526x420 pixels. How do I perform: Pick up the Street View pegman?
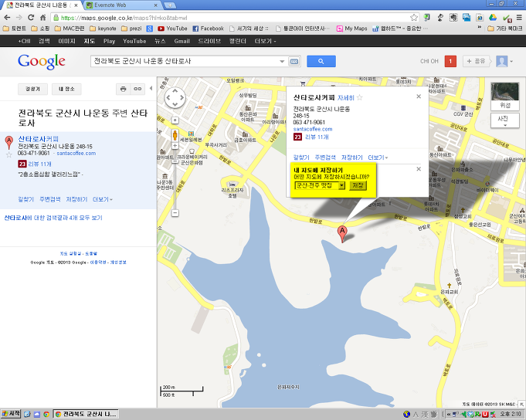[x=175, y=135]
